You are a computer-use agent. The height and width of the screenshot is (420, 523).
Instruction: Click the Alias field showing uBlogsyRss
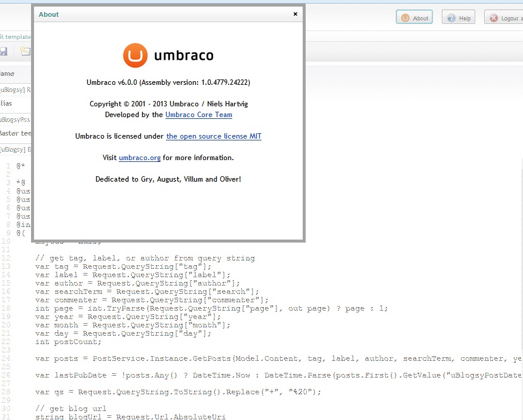coord(16,119)
